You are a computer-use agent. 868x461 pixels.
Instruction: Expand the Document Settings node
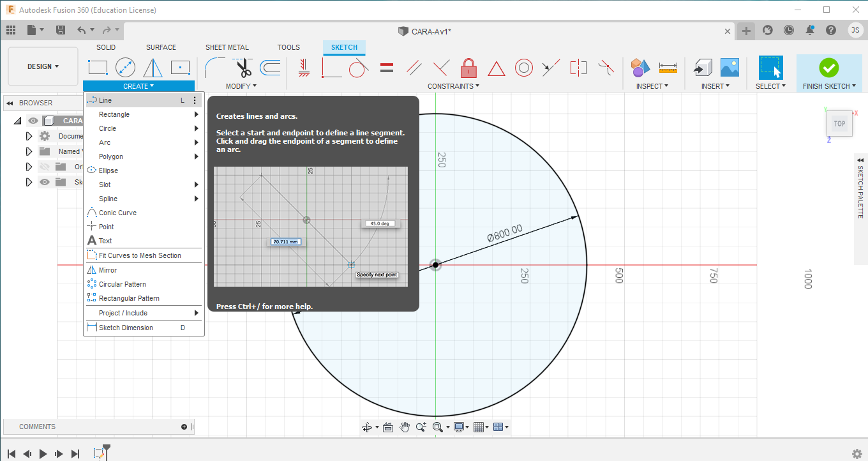pyautogui.click(x=29, y=136)
